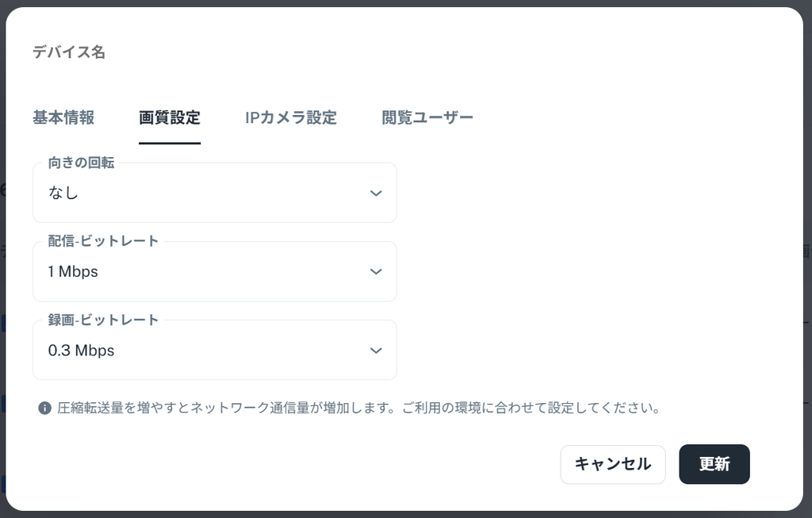This screenshot has height=518, width=812.
Task: Click the 録画-ビットレート field label
Action: click(104, 320)
